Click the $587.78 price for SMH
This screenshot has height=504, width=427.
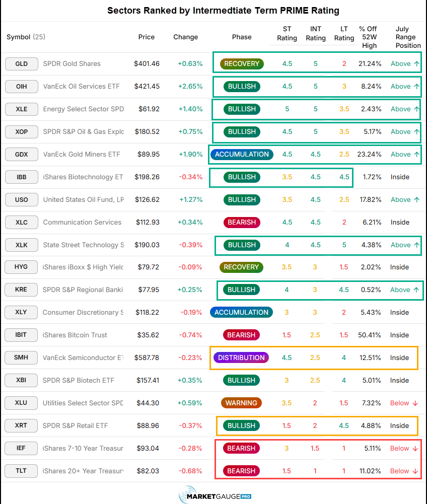tap(147, 357)
